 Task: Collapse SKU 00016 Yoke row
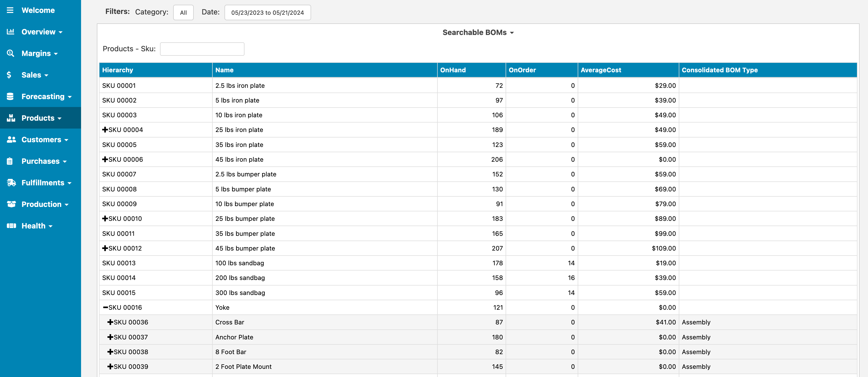coord(106,307)
